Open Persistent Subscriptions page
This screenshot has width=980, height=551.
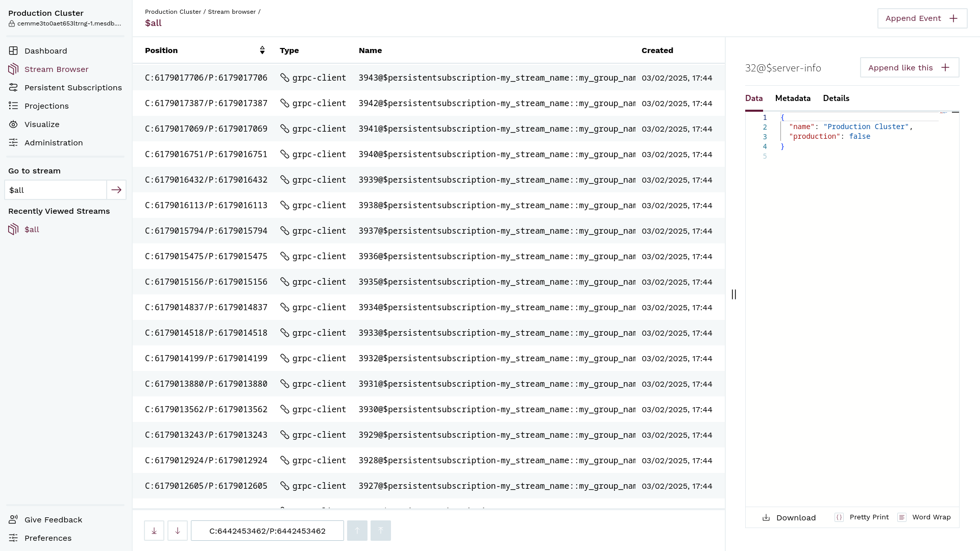(x=73, y=88)
